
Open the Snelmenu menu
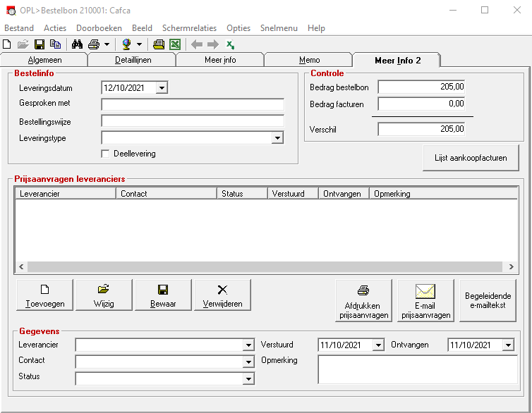(279, 28)
